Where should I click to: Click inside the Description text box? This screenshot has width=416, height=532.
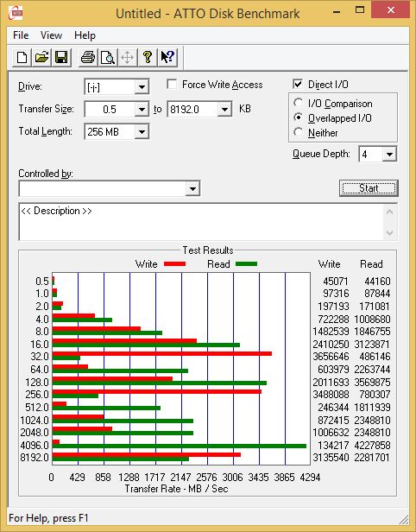[201, 222]
